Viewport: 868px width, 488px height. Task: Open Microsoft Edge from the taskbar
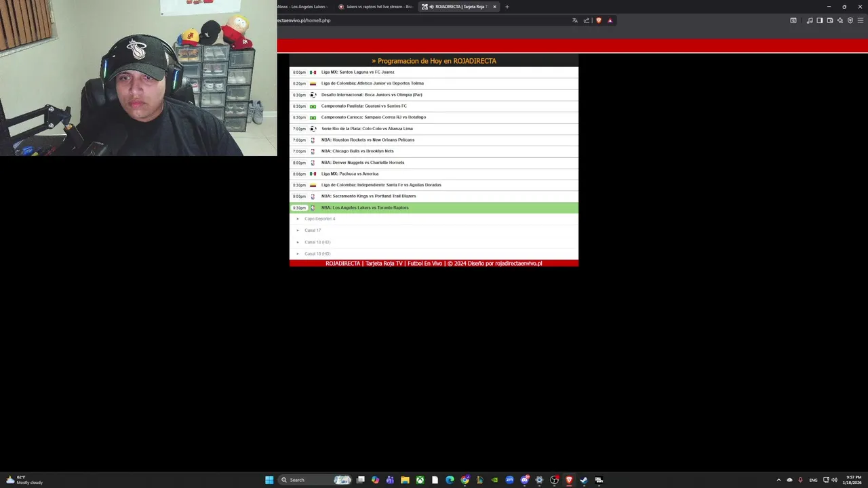click(450, 480)
